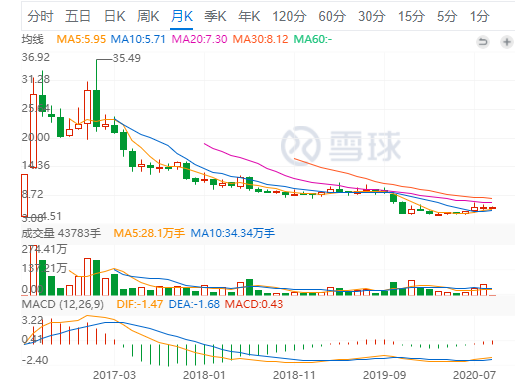
Task: Click the MA60:- indicator label
Action: pyautogui.click(x=313, y=39)
